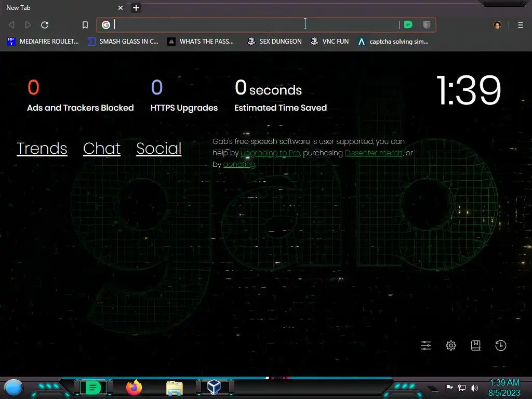Open the Social link

tap(159, 149)
